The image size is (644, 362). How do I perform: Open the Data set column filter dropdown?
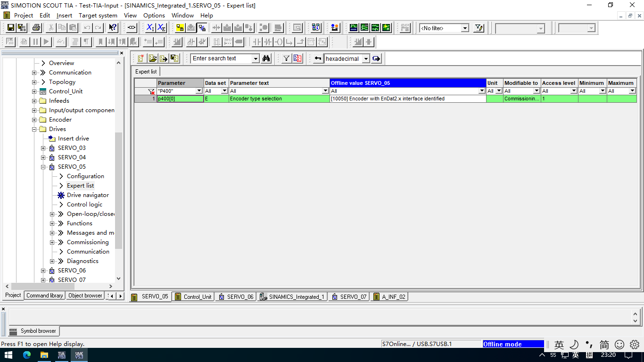point(224,91)
